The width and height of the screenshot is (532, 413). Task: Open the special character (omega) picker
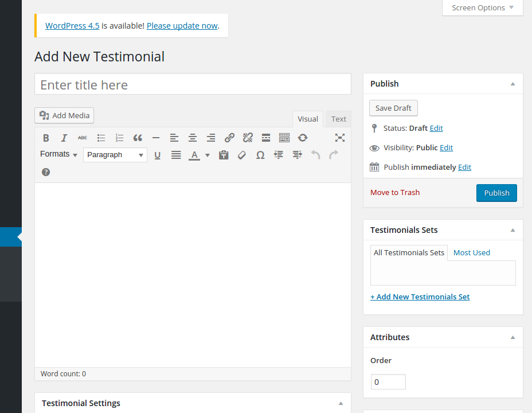pos(260,155)
